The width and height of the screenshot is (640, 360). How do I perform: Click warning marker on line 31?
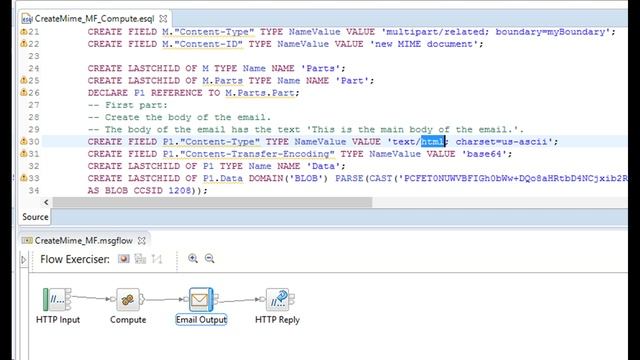coord(24,154)
